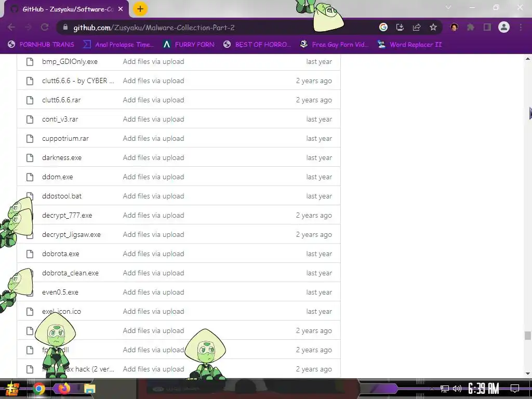Click the install/download page icon

(400, 27)
